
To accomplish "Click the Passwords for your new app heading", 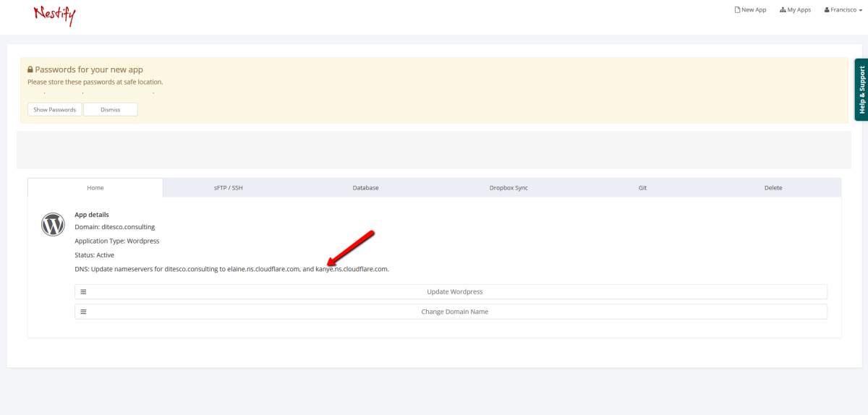I will tap(88, 70).
